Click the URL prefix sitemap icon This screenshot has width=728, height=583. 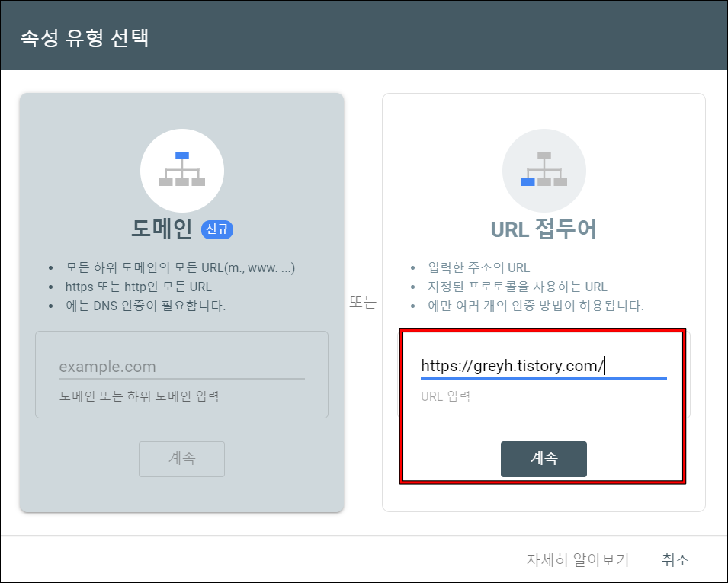(x=544, y=171)
